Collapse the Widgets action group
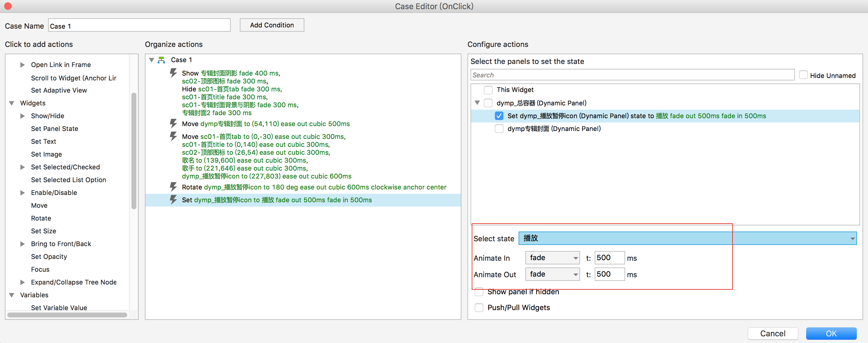Viewport: 868px width, 343px height. point(12,103)
